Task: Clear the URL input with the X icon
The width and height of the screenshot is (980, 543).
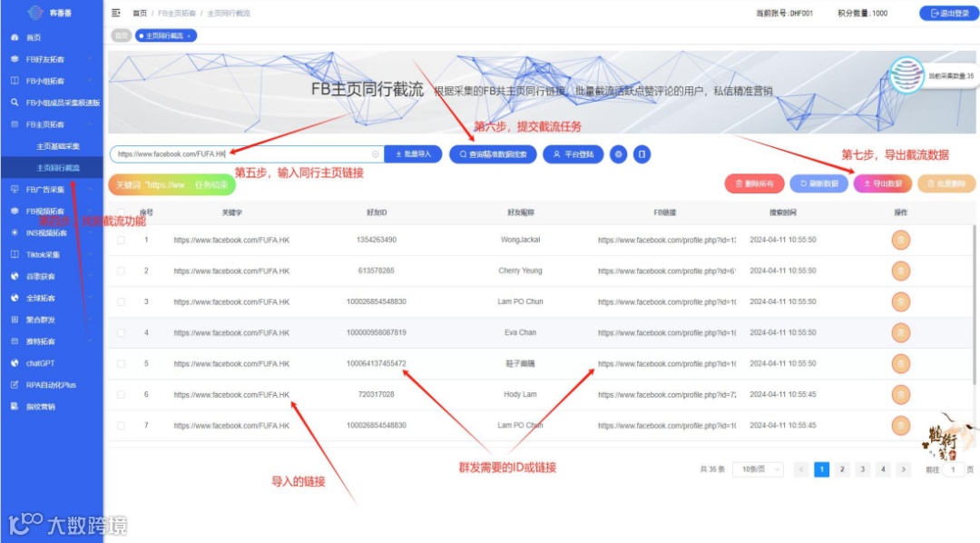Action: pyautogui.click(x=375, y=153)
